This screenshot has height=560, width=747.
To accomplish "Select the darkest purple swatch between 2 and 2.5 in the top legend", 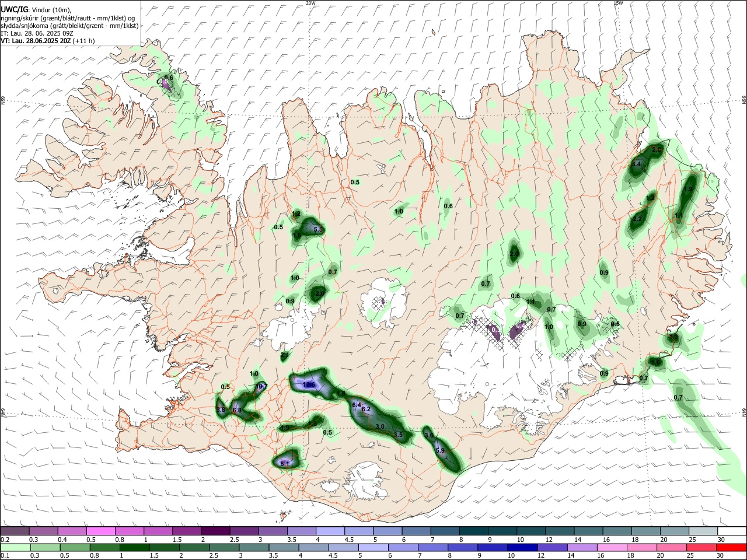I will (215, 531).
